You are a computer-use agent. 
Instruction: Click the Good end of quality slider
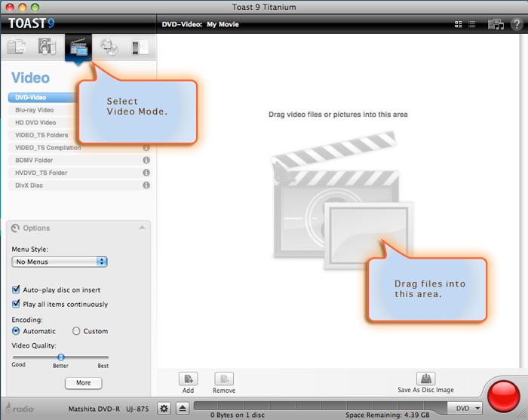click(19, 364)
